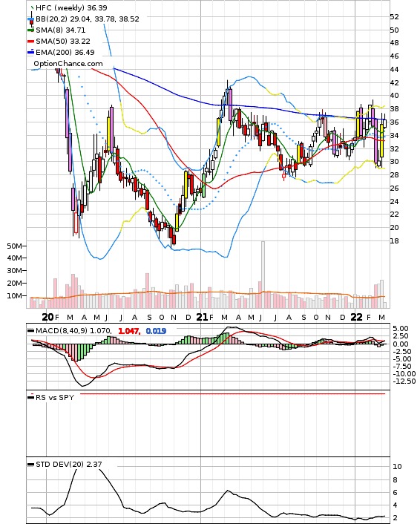This screenshot has height=524, width=420.
Task: Click the red SMA(50) legend marker
Action: coord(30,41)
